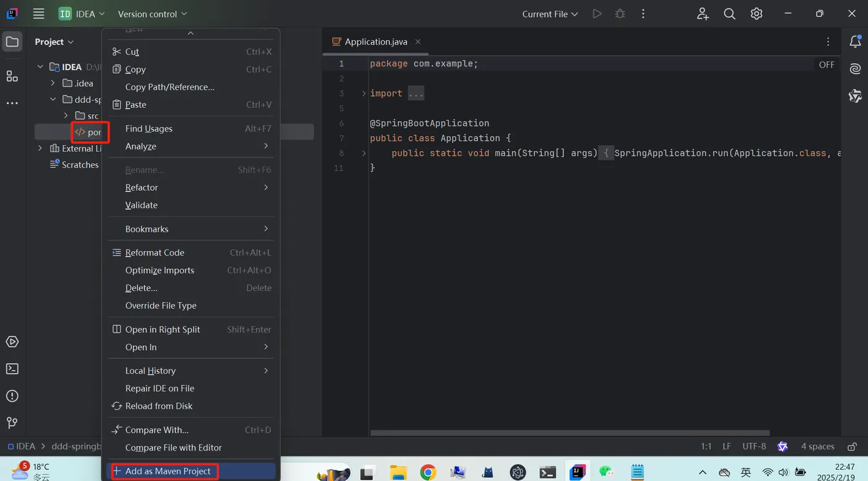Open the Version control dropdown
Image resolution: width=868 pixels, height=481 pixels.
(152, 14)
